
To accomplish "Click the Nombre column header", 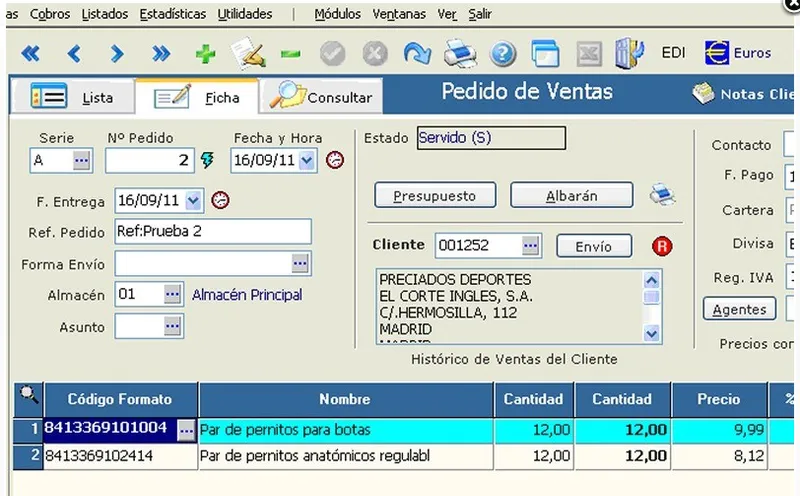I will (x=345, y=399).
